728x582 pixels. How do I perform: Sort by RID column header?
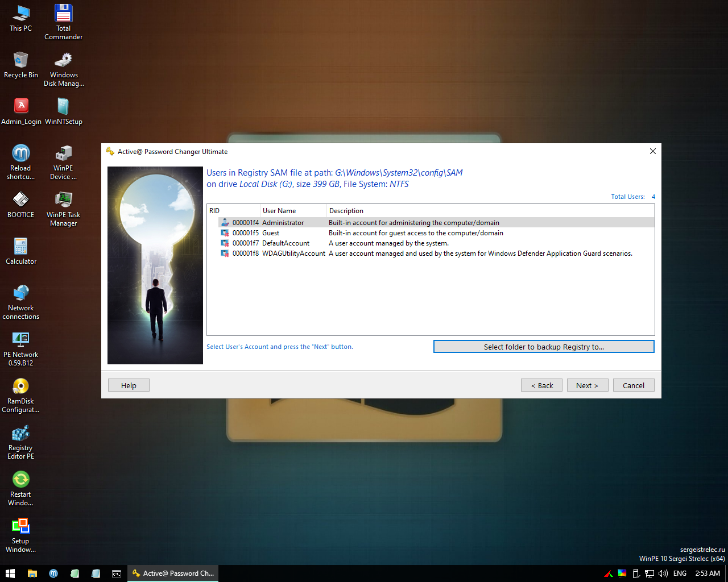pyautogui.click(x=234, y=211)
